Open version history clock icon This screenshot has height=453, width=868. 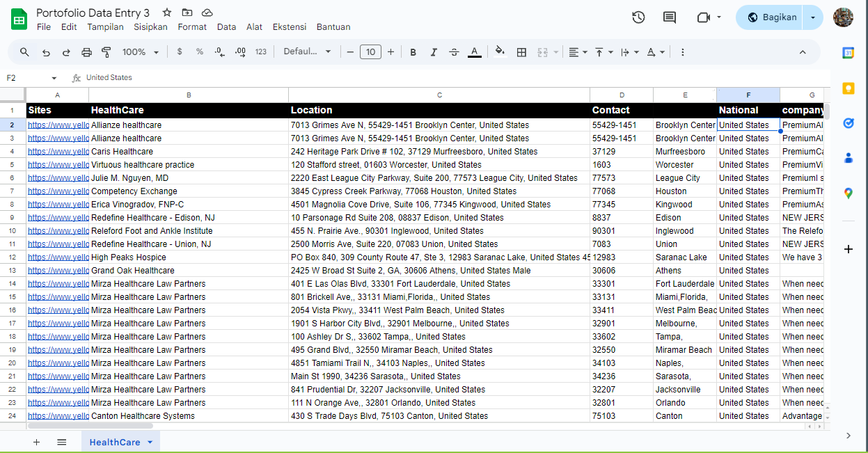(x=638, y=17)
